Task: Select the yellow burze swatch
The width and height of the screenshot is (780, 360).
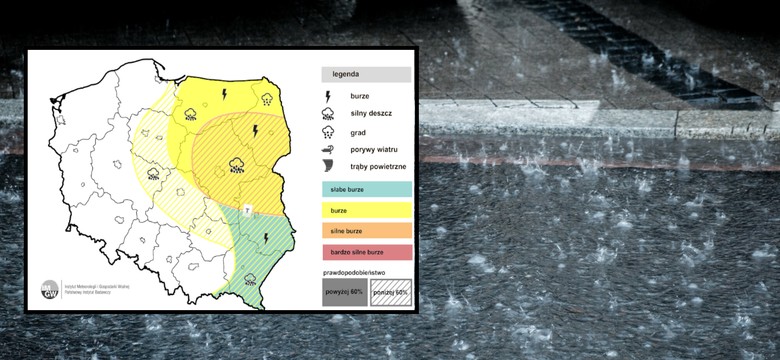Action: [x=367, y=210]
